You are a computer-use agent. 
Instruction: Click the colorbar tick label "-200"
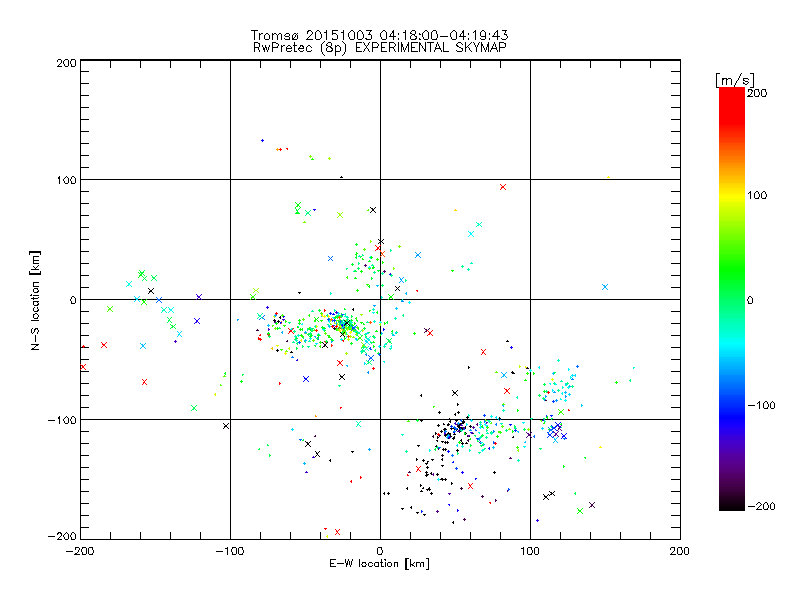pos(761,507)
